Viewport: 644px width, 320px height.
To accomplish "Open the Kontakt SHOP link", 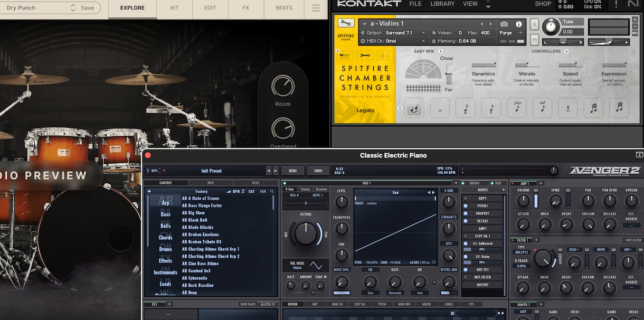I will [543, 4].
